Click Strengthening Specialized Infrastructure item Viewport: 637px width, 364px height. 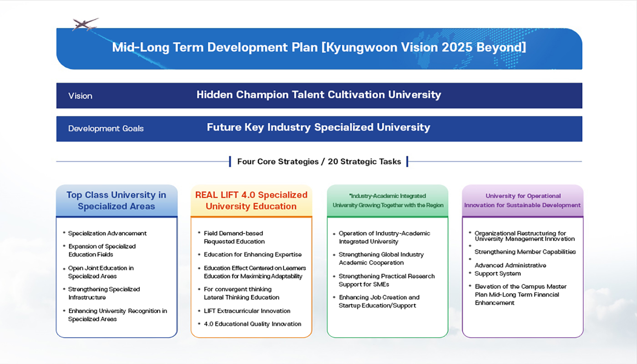pos(104,293)
